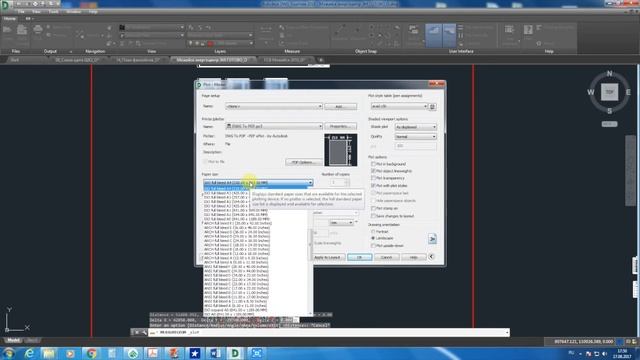Enable Plot transparency checkbox
Screen dimensions: 640x360
[373, 178]
